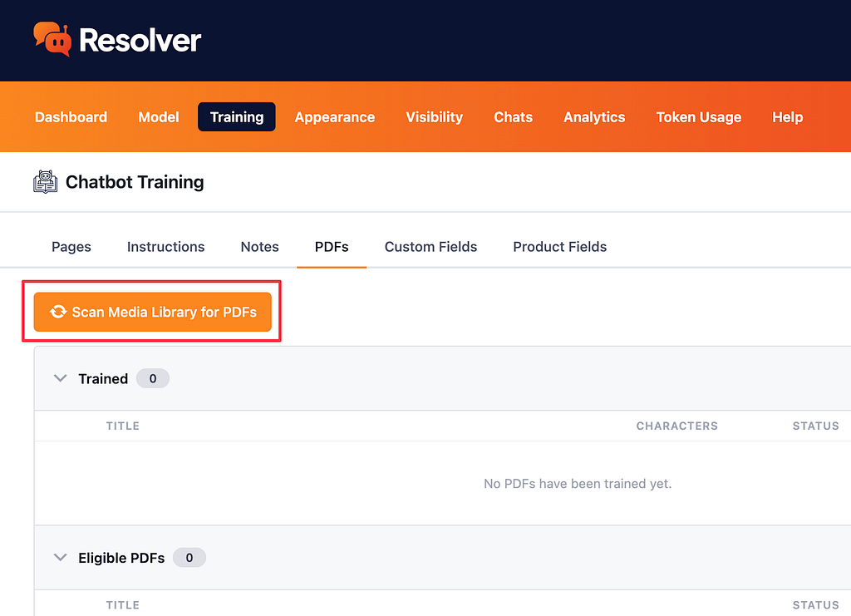851x616 pixels.
Task: Click the TITLE column header under Trained
Action: (123, 426)
